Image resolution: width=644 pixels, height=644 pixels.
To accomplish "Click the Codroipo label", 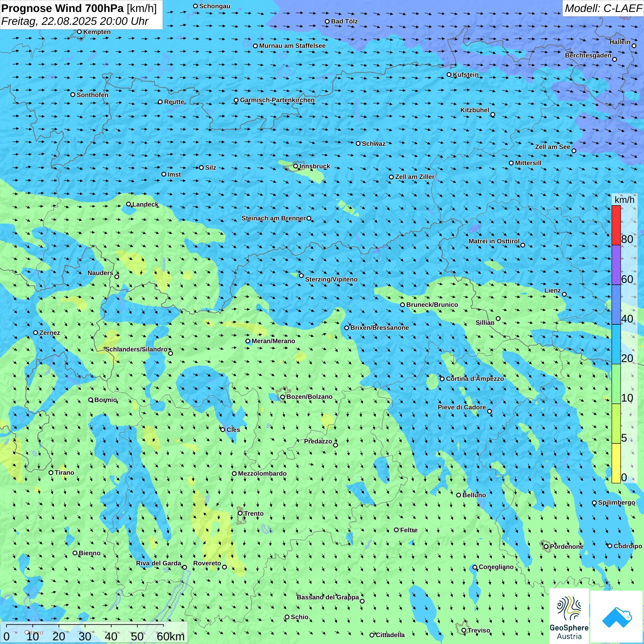I will [628, 546].
